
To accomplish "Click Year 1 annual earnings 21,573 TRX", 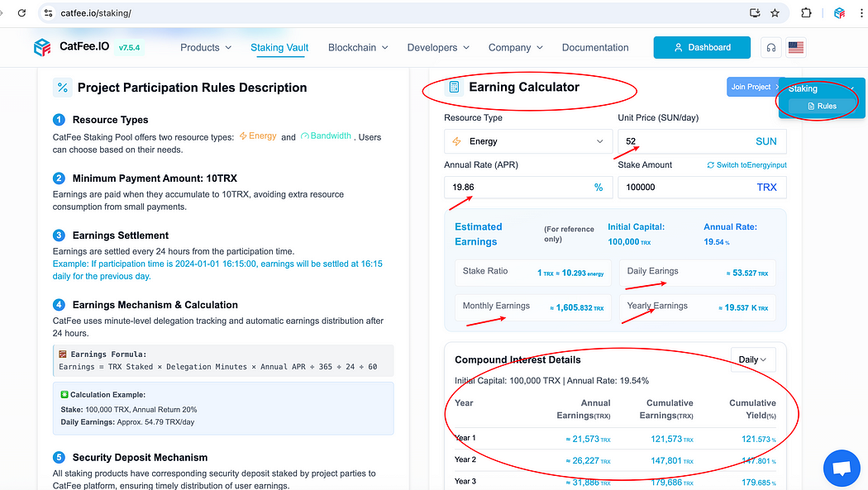I will [588, 439].
